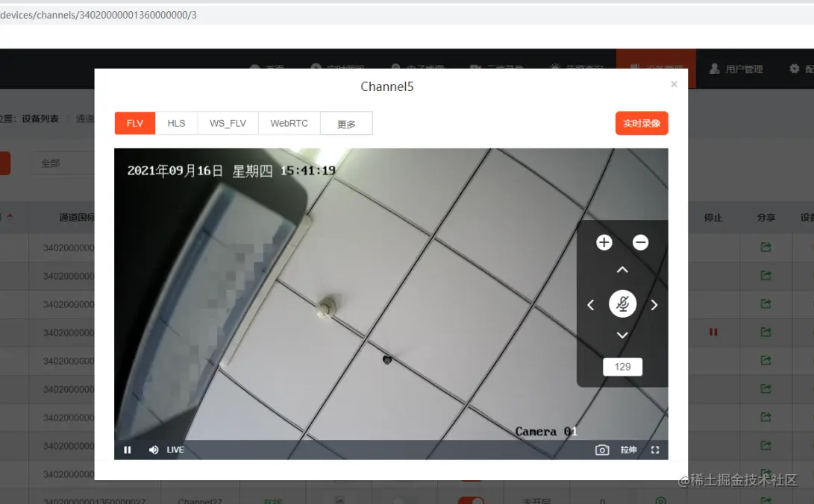
Task: Toggle the microphone talk button
Action: pyautogui.click(x=622, y=304)
